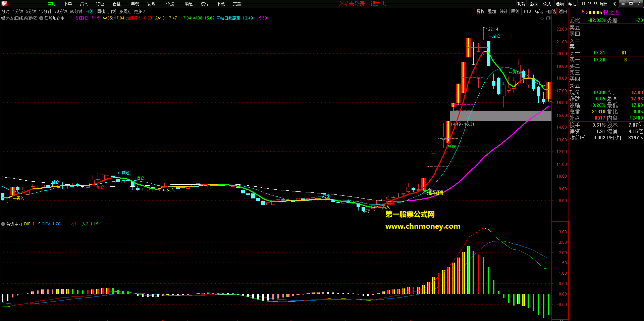Viewport: 644px width, 321px height.
Task: Add stock via +自选 button
Action: click(x=551, y=11)
